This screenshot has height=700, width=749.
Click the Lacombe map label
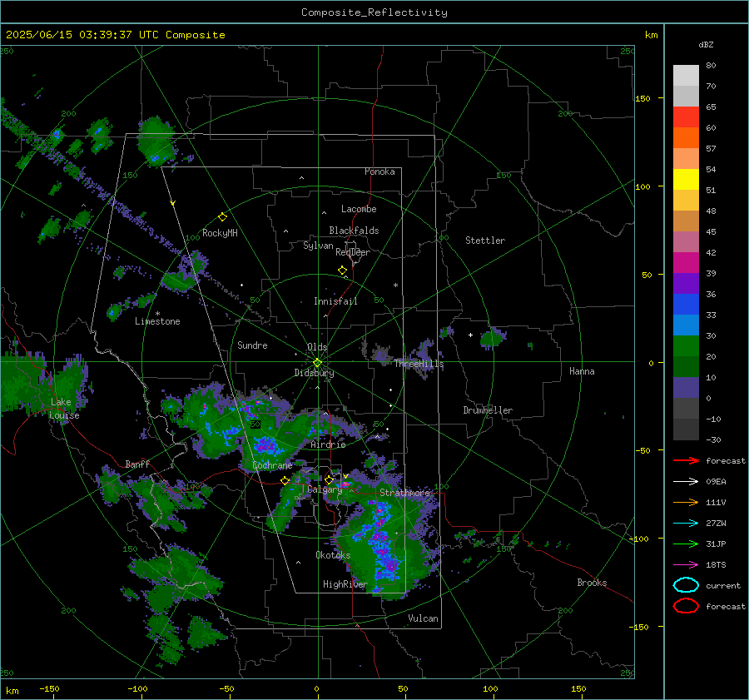pos(359,209)
